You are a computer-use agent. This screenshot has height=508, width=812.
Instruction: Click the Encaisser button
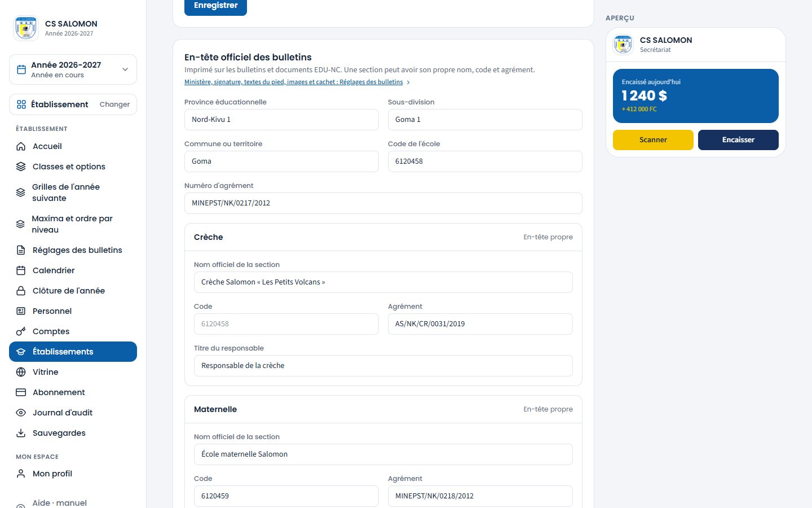click(738, 140)
